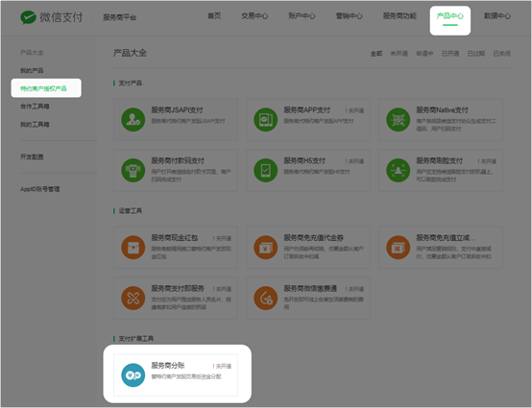This screenshot has width=532, height=408.
Task: Open the 交易中心 tab
Action: 254,16
